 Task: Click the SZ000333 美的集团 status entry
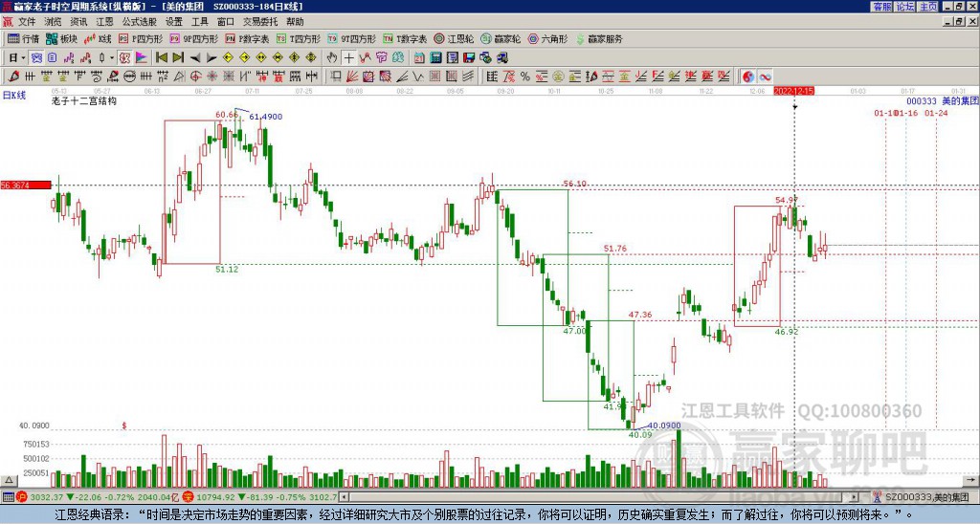pyautogui.click(x=923, y=497)
